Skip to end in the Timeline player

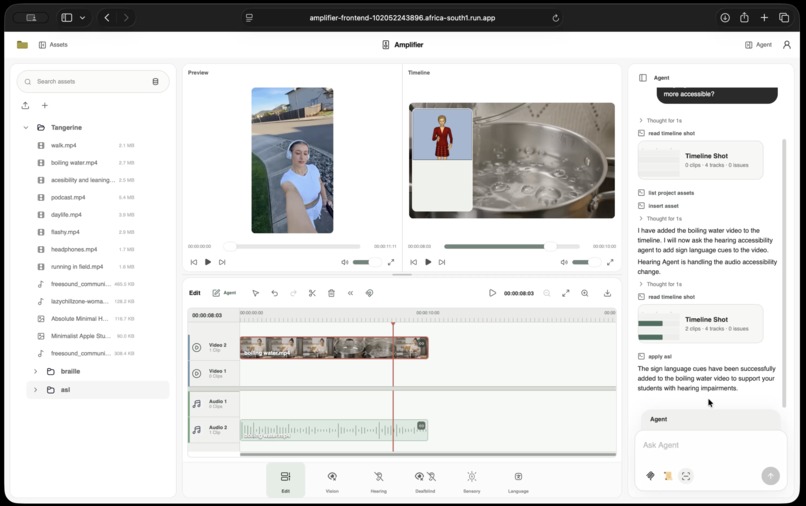tap(442, 262)
